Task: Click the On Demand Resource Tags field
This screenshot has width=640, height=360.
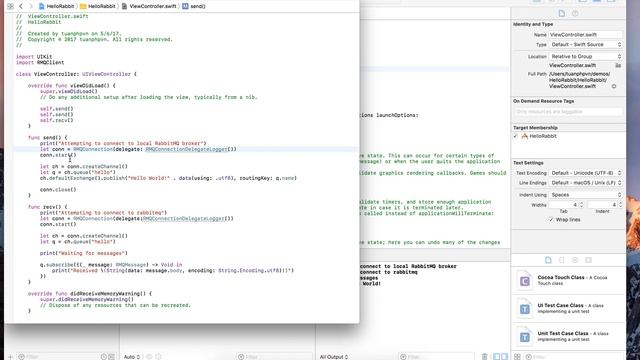Action: tap(568, 111)
